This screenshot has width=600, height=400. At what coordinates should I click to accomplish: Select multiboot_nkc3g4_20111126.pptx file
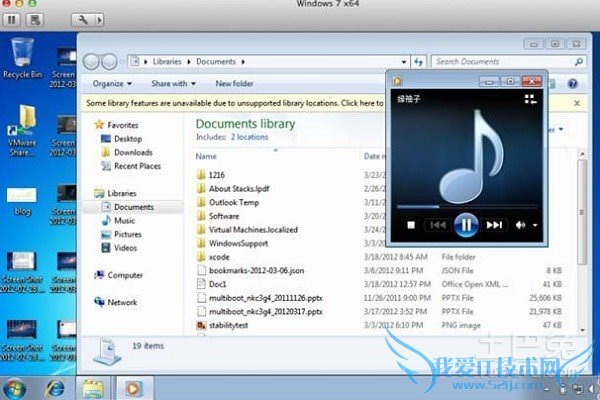[260, 298]
